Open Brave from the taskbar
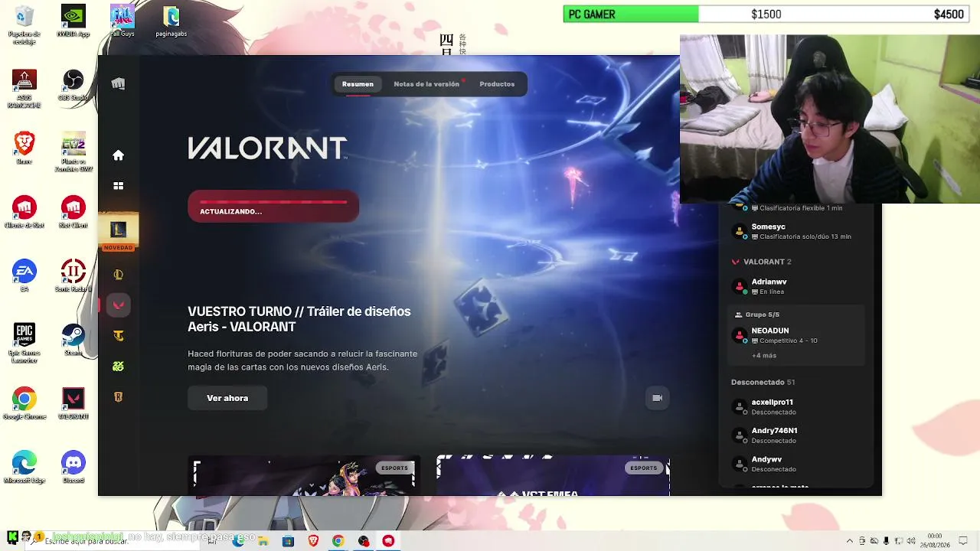 point(313,540)
